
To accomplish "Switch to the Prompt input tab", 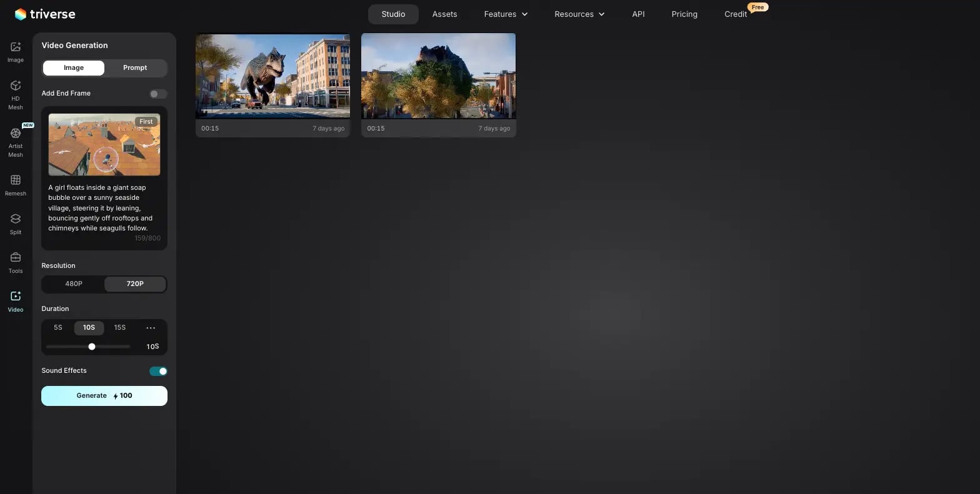I will click(x=135, y=67).
